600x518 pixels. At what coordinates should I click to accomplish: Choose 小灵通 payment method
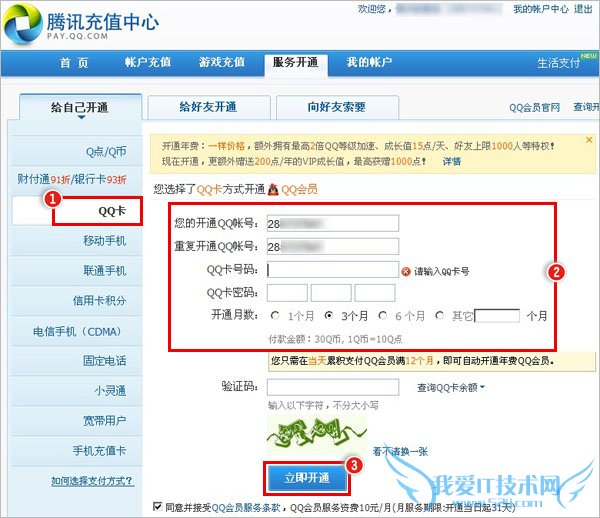coord(77,391)
